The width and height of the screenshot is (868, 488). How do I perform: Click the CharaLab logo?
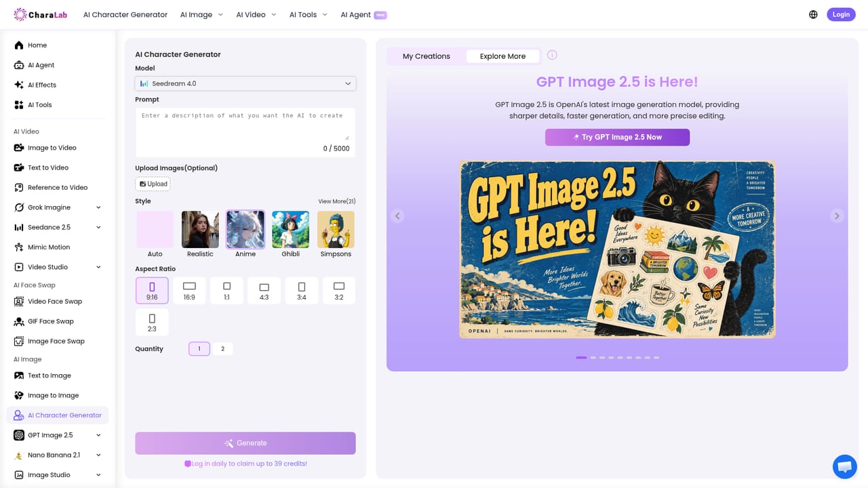tap(39, 14)
